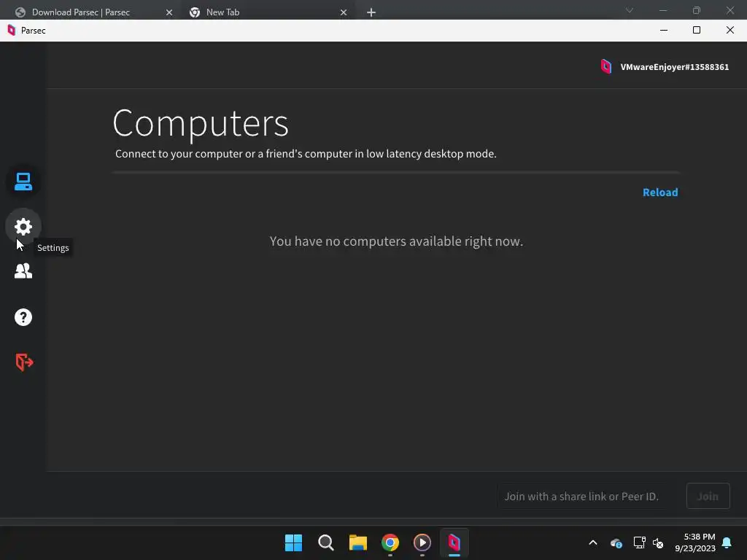Open the Help question mark icon
The image size is (747, 560).
[23, 317]
